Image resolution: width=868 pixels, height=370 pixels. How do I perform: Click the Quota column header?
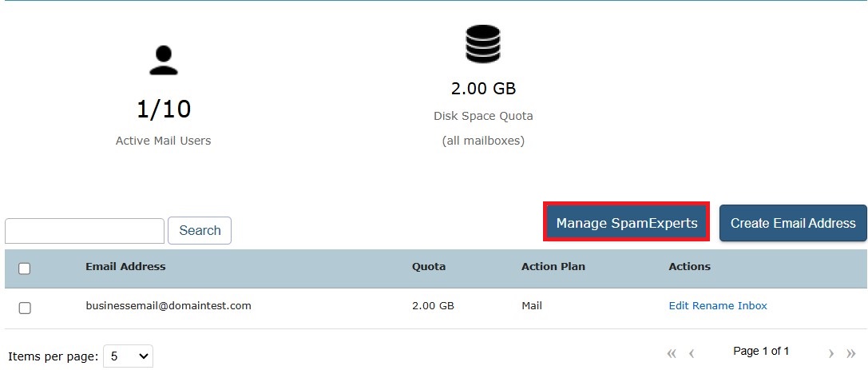[429, 267]
